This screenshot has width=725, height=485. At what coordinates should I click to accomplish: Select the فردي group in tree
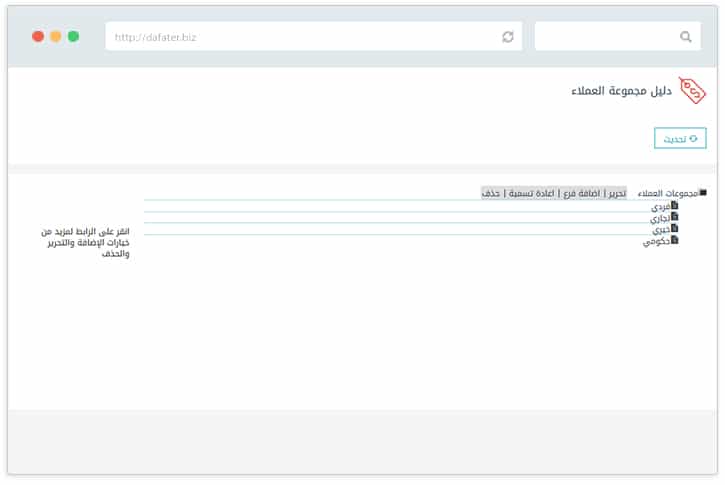(x=660, y=206)
